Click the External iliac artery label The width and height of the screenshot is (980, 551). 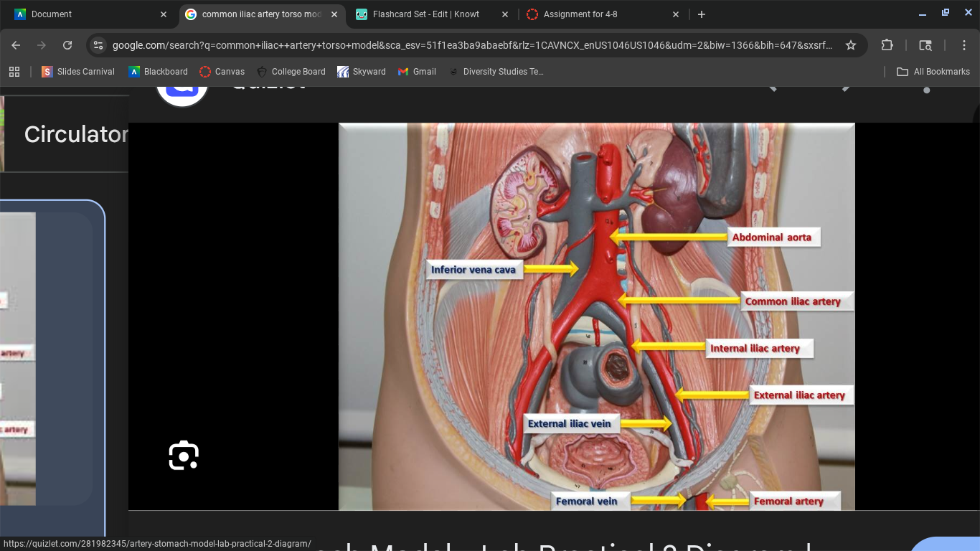(x=800, y=395)
